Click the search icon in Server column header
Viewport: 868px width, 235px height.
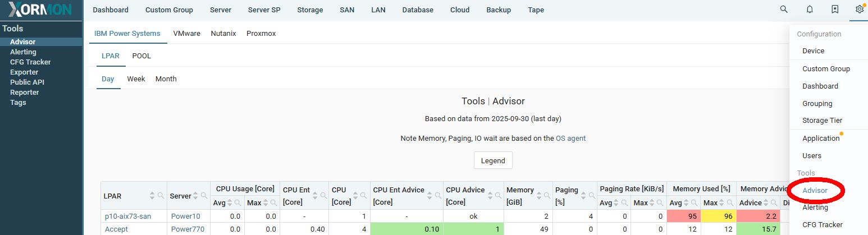pyautogui.click(x=204, y=196)
